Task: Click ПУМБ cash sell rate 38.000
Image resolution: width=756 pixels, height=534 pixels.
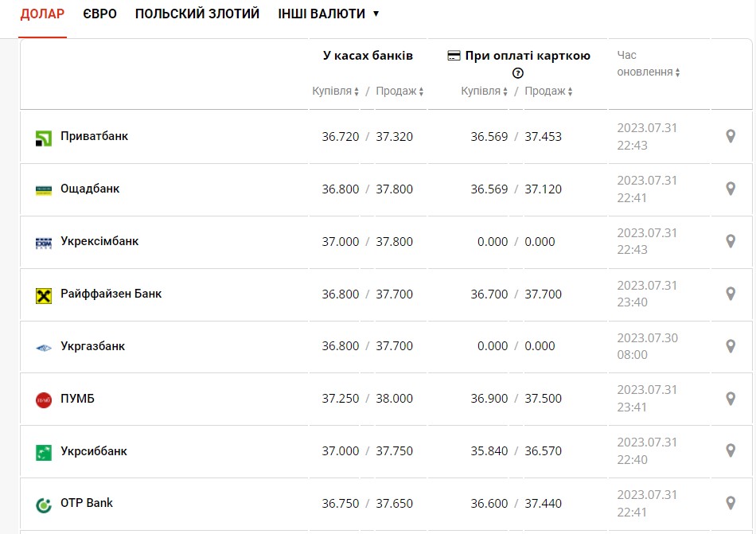Action: [x=395, y=399]
